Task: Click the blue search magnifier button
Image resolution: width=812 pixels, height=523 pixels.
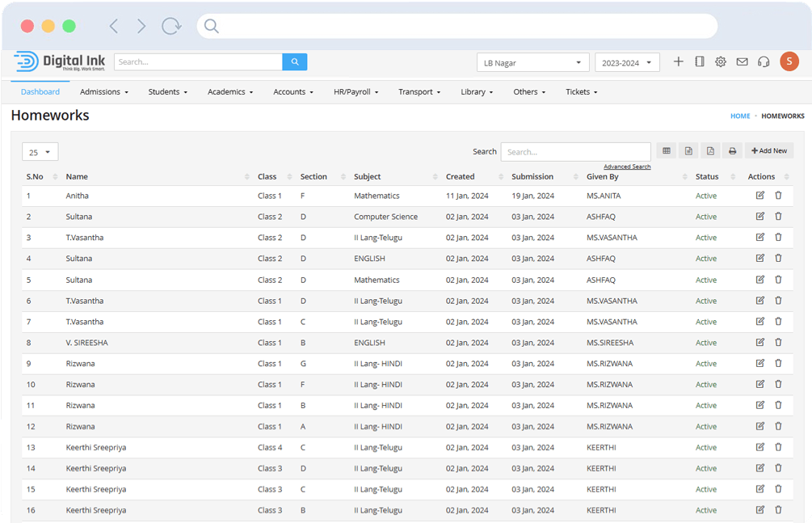Action: coord(294,61)
